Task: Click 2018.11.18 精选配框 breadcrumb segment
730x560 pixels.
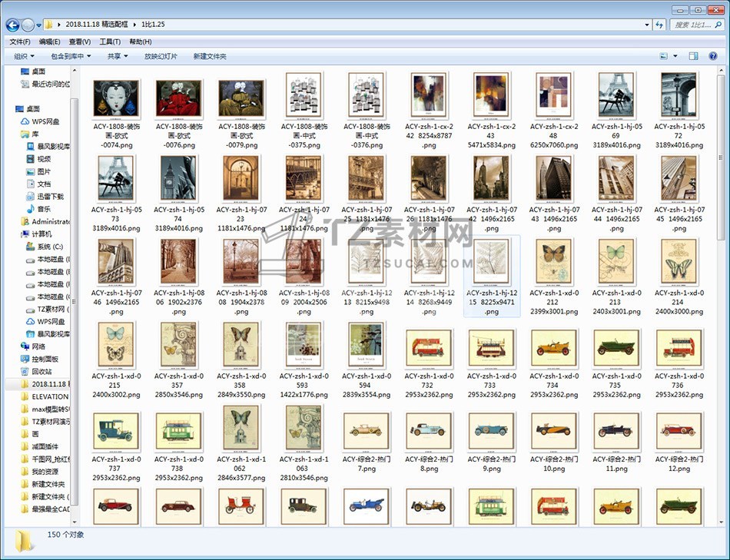Action: point(96,25)
